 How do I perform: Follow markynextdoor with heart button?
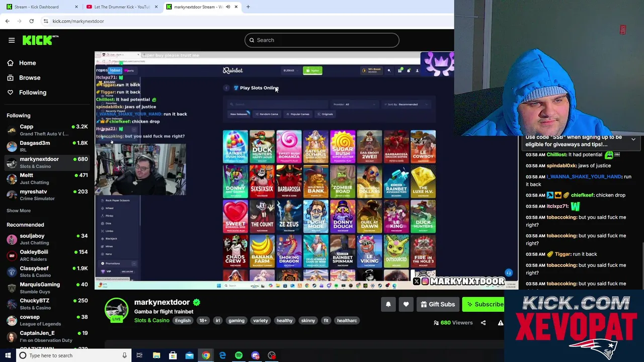(x=406, y=304)
